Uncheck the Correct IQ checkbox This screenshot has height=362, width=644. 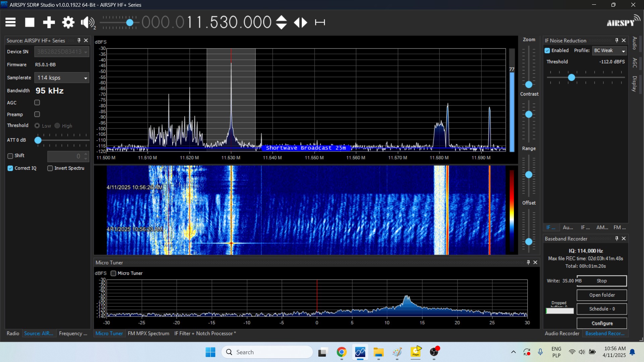coord(10,168)
